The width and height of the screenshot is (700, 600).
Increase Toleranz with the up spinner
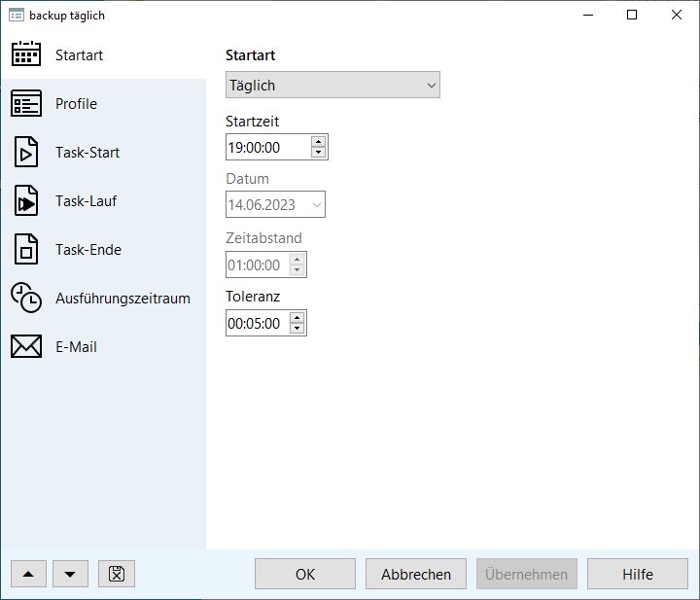tap(297, 318)
